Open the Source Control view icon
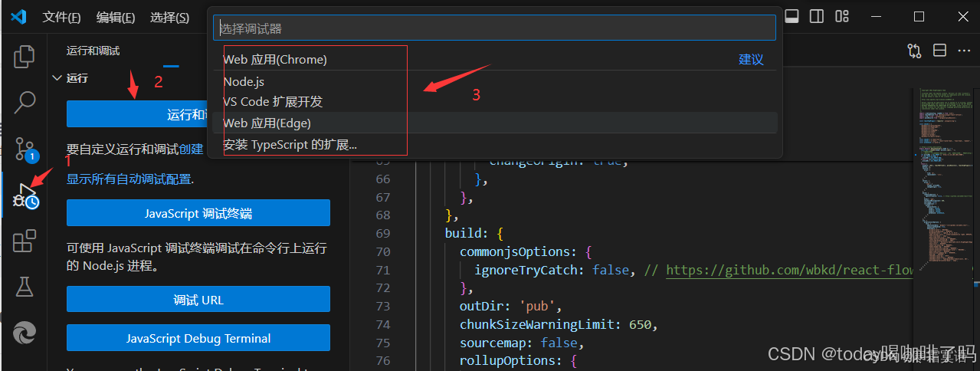 point(25,148)
